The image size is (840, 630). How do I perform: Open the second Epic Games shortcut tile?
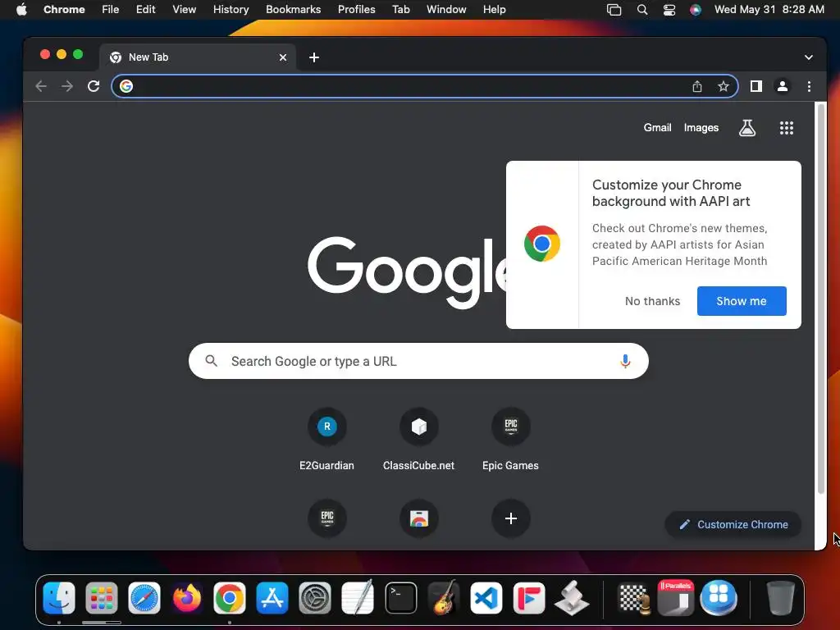point(327,518)
